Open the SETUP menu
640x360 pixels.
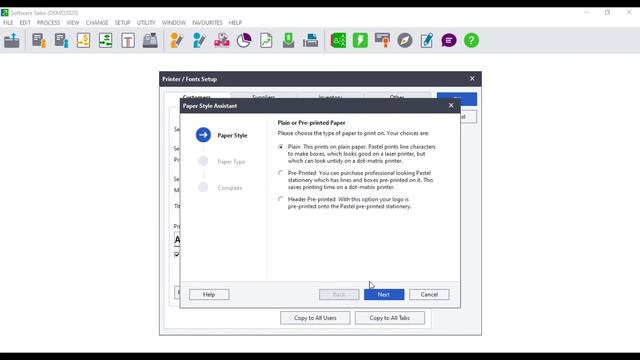coord(122,22)
